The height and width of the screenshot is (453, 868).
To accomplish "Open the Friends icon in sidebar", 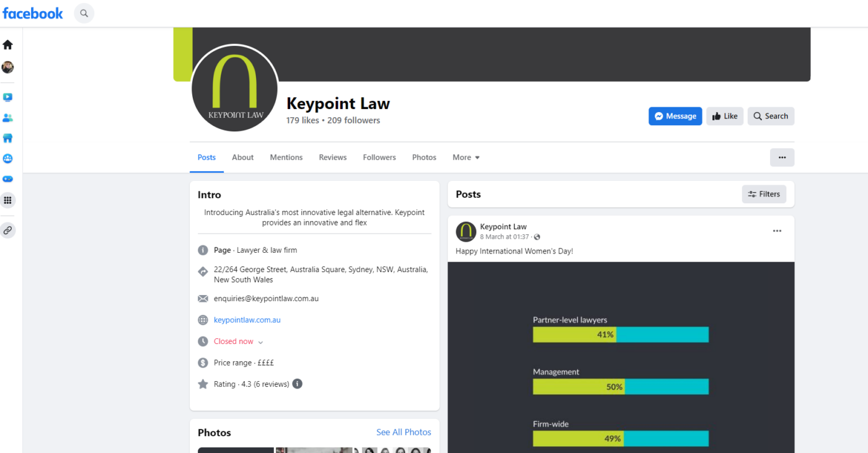I will (x=7, y=118).
